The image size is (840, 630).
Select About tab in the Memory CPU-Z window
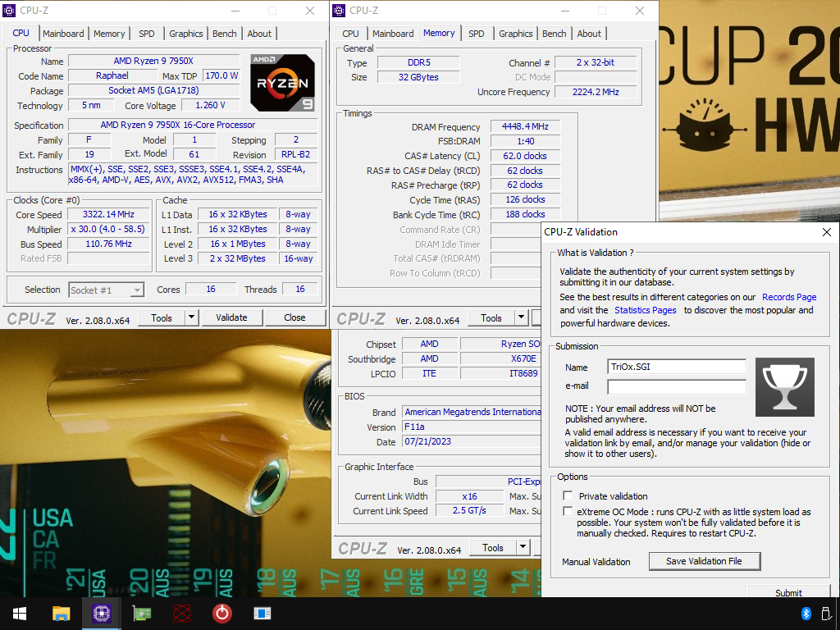click(x=589, y=33)
